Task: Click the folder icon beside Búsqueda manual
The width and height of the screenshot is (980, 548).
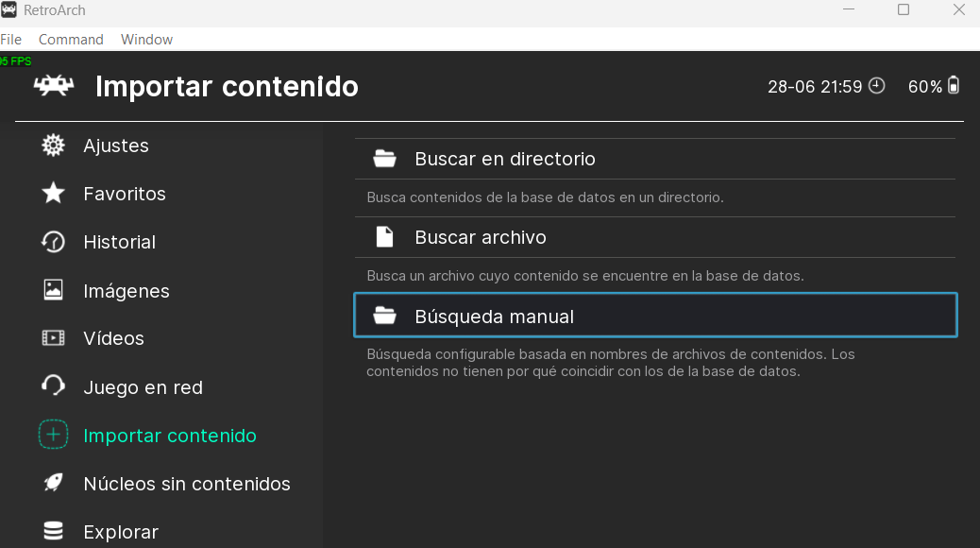Action: coord(384,316)
